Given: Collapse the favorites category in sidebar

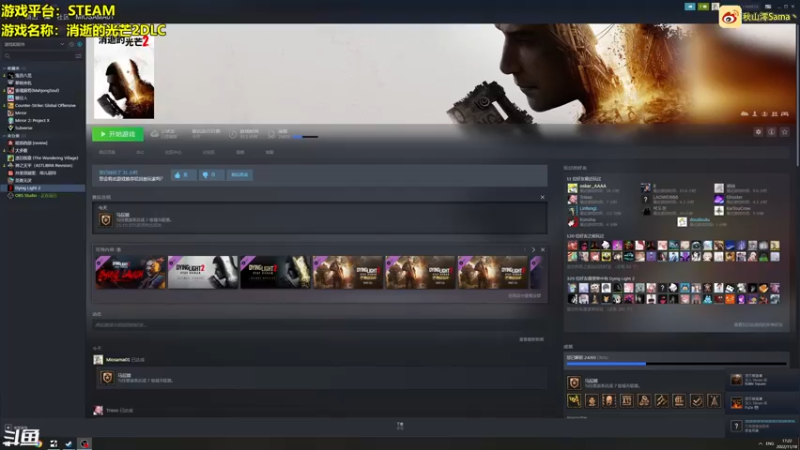Looking at the screenshot, I should [x=4, y=68].
